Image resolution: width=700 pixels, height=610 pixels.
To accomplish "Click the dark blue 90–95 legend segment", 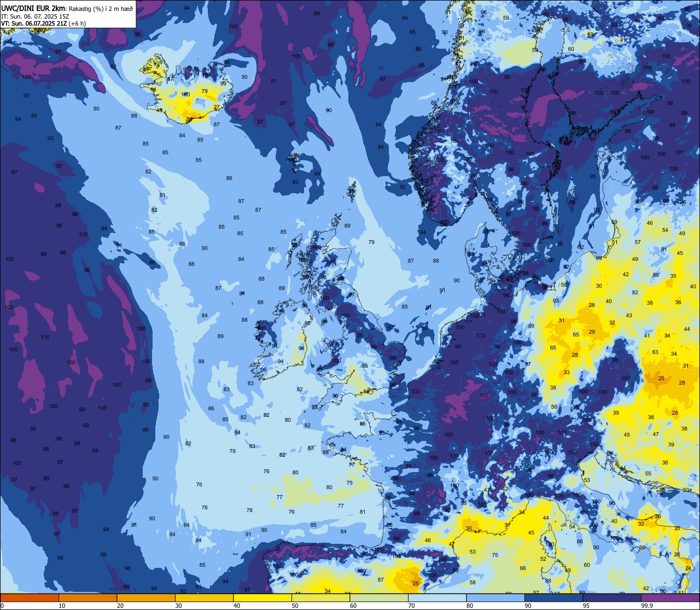I will (x=553, y=597).
